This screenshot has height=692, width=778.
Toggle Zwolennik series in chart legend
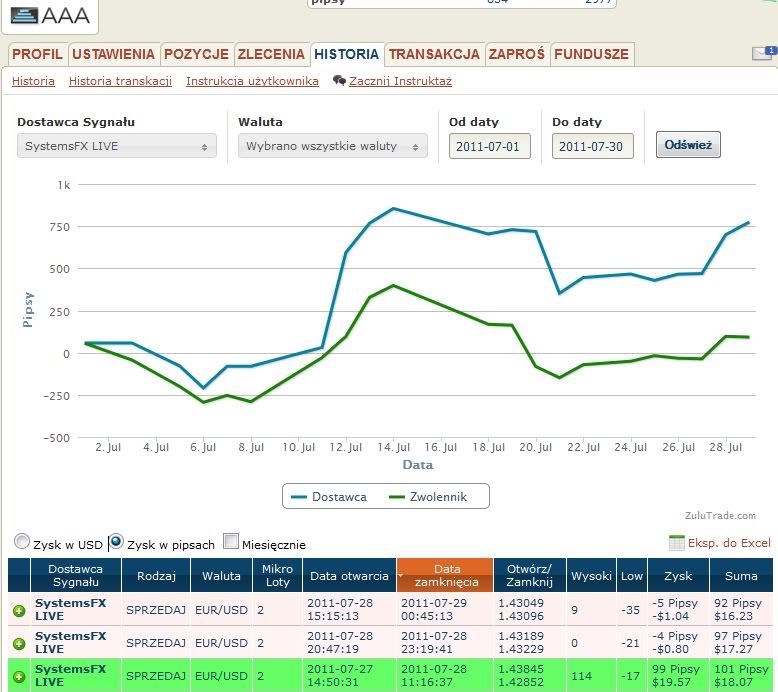(428, 497)
